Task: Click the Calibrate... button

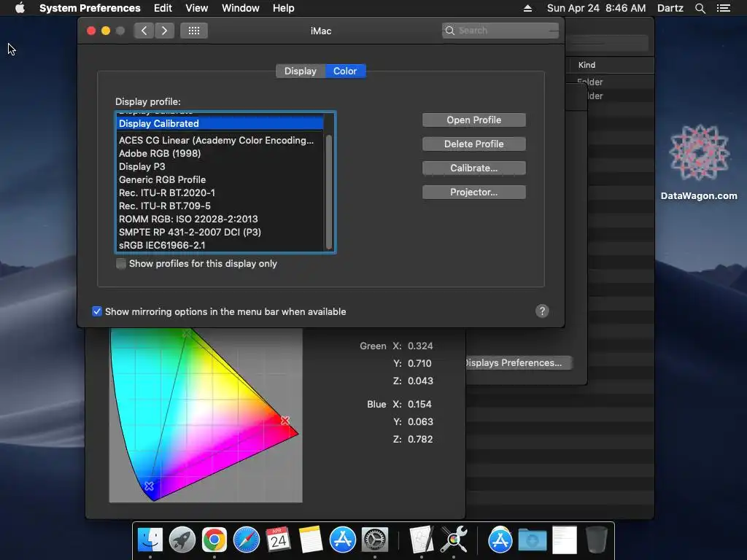Action: tap(474, 168)
